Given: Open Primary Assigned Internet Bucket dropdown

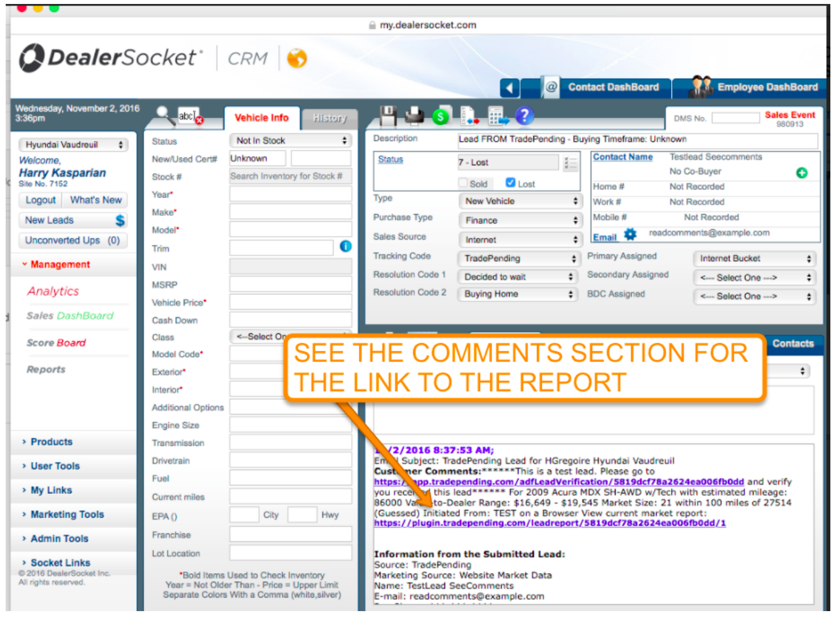Looking at the screenshot, I should tap(754, 259).
